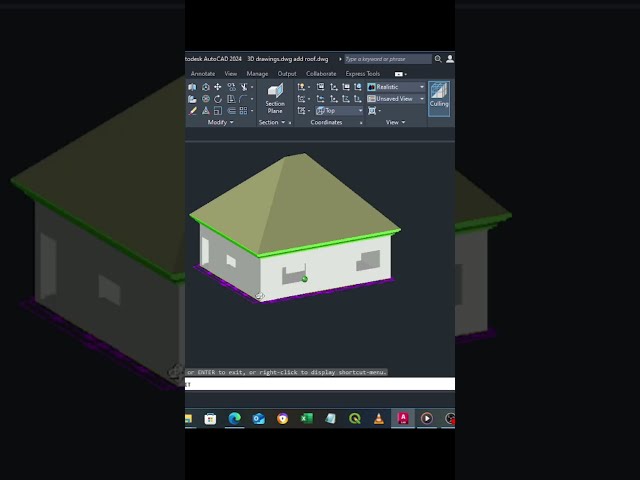This screenshot has height=480, width=640.
Task: Switch to the Collaborate ribbon tab
Action: click(x=321, y=74)
